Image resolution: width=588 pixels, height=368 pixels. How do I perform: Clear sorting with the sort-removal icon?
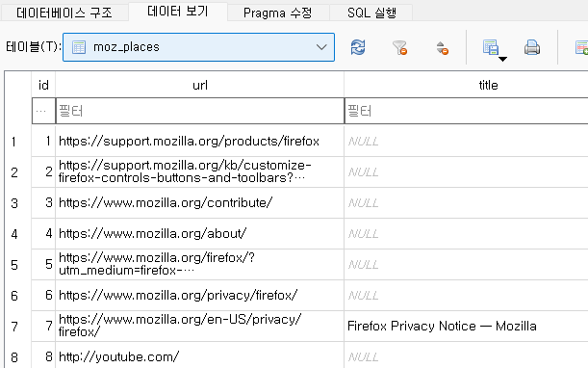click(x=443, y=48)
